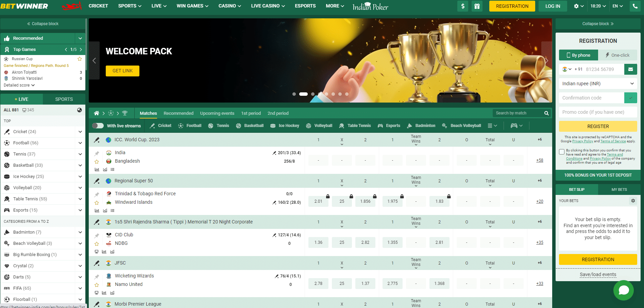
Task: Open the live chat bubble
Action: [624, 290]
